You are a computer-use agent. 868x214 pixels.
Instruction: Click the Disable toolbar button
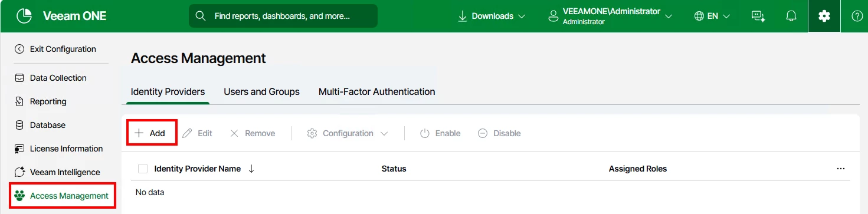499,133
